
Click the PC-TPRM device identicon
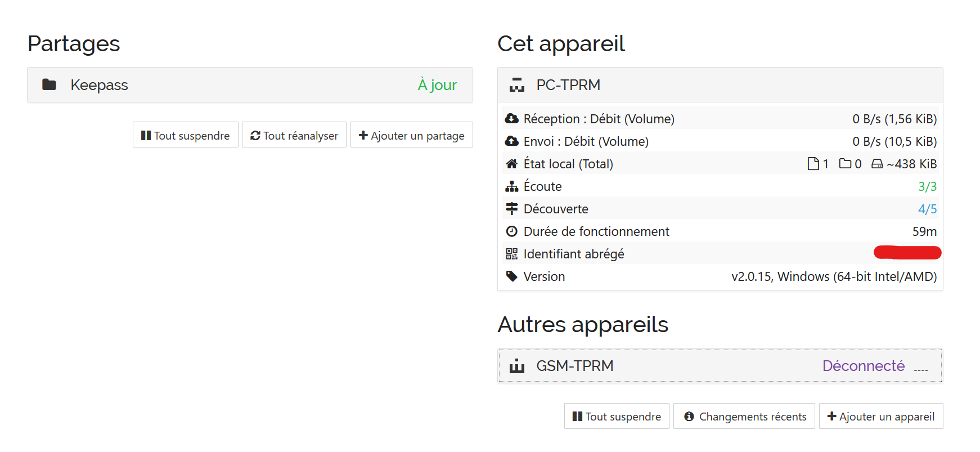[x=517, y=85]
